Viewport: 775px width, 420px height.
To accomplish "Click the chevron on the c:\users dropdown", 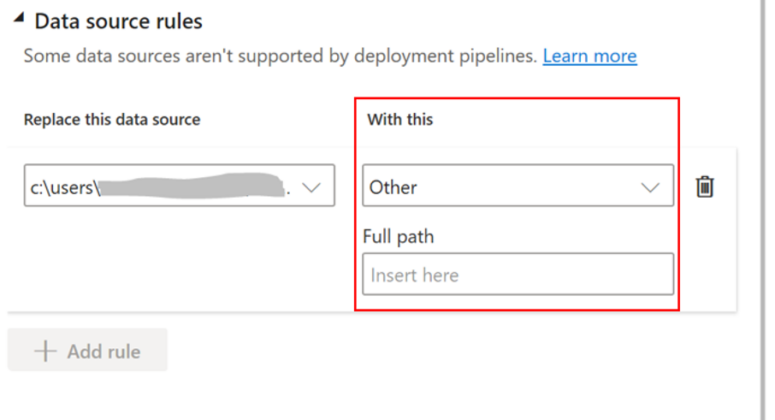I will click(311, 187).
